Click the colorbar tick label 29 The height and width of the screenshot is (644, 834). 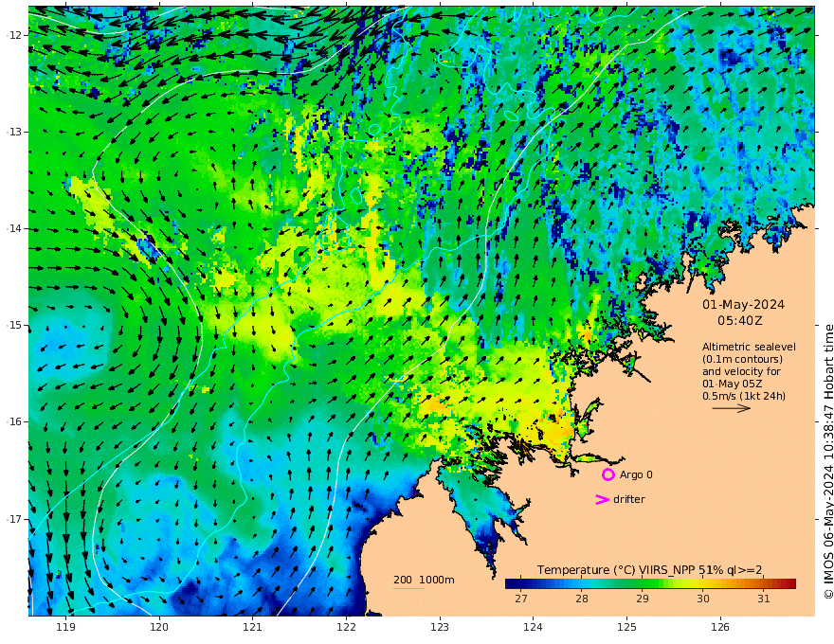point(643,599)
